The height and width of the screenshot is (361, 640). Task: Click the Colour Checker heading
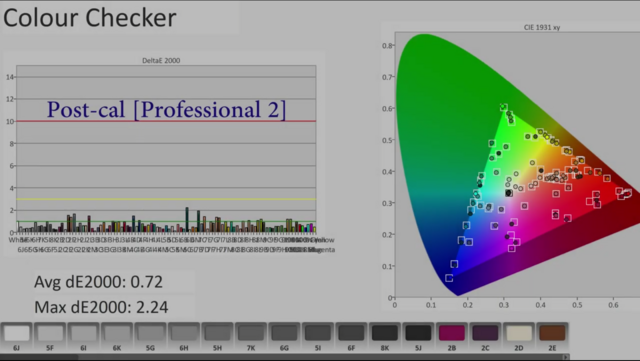pyautogui.click(x=90, y=18)
